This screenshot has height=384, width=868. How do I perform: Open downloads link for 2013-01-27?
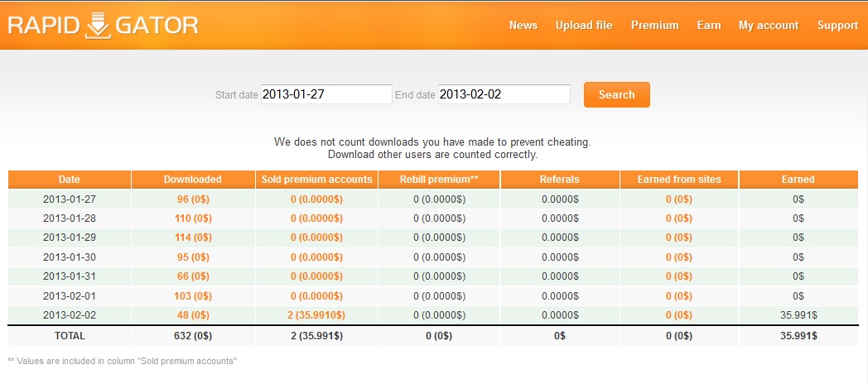coord(192,199)
